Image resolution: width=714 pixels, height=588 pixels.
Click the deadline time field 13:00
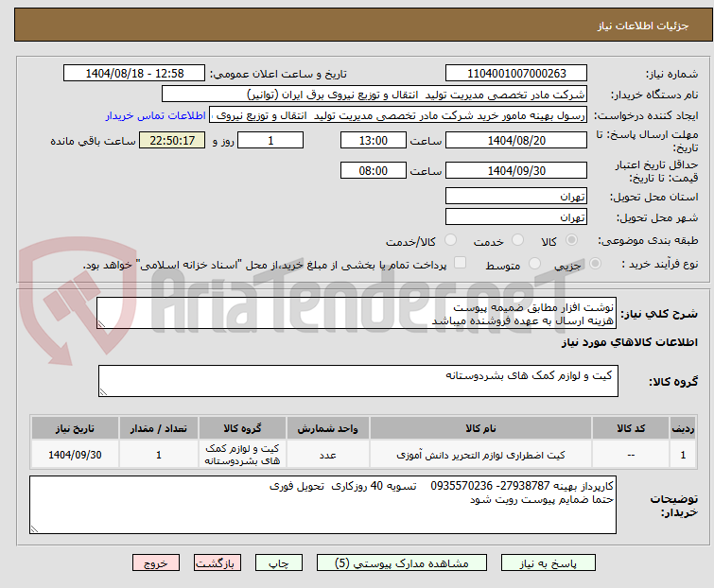coord(373,140)
